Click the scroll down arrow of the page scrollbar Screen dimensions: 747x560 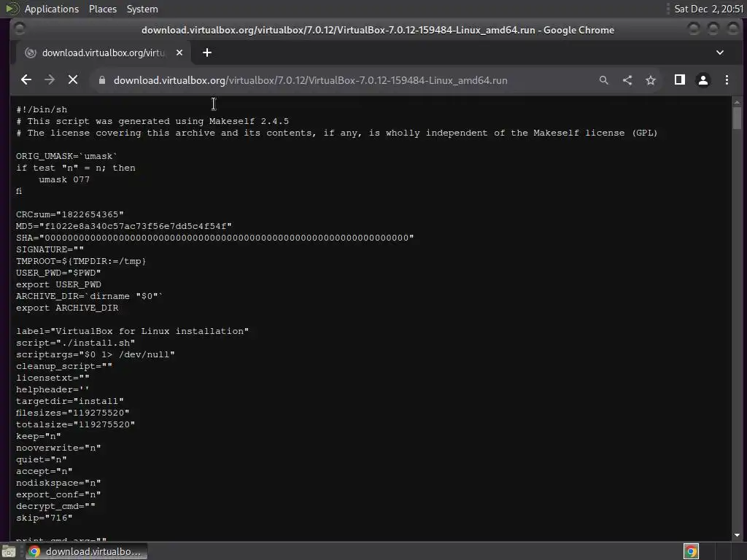[737, 535]
